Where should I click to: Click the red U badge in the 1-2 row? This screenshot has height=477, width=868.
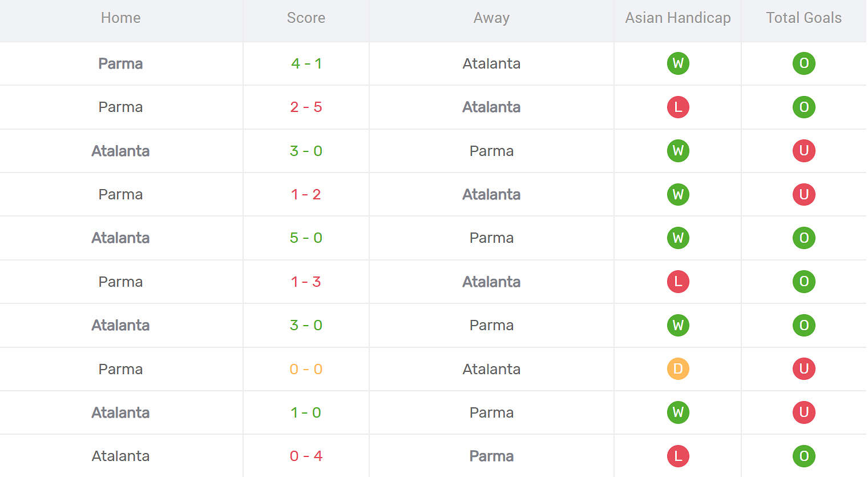804,194
